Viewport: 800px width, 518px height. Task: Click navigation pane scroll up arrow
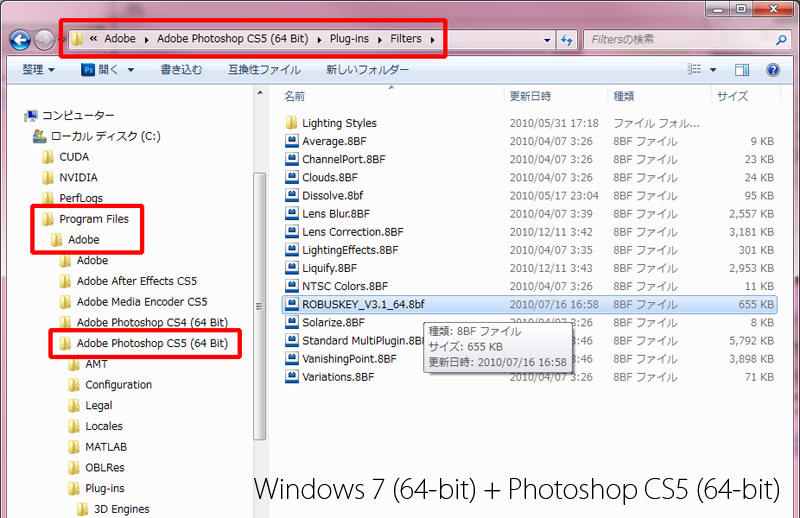pos(260,93)
